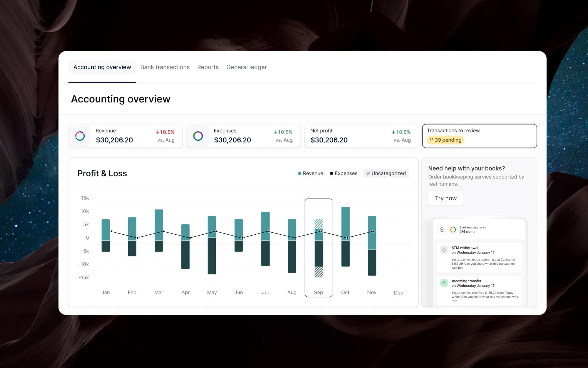Screen dimensions: 588x368
Task: Open the Accounting overview tab
Action: point(102,67)
